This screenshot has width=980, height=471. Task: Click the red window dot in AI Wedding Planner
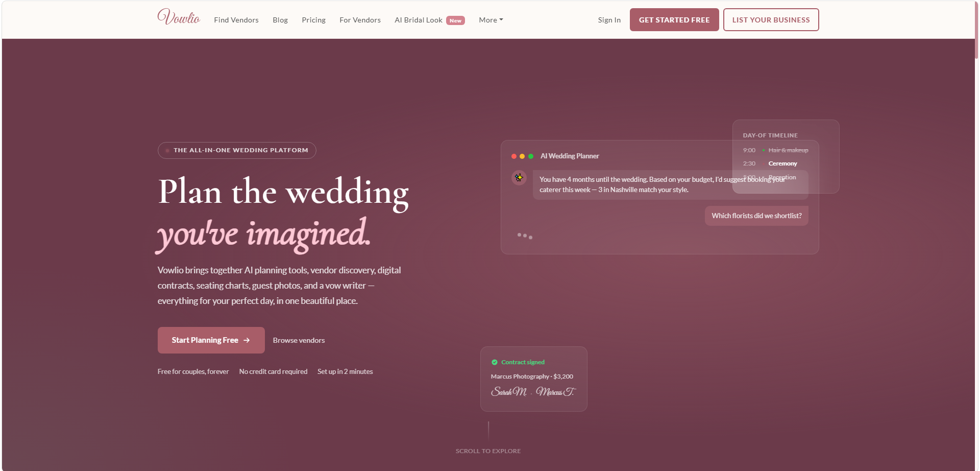(x=514, y=156)
